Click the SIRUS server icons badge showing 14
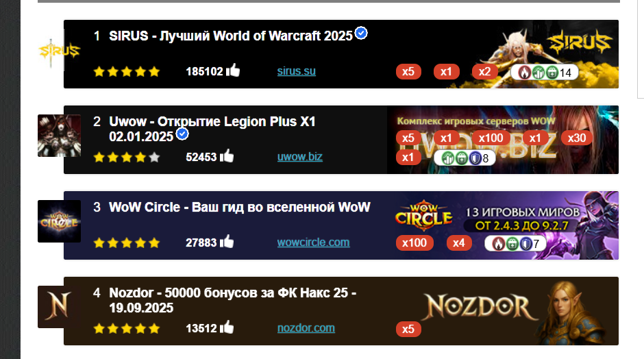The image size is (644, 359). [x=544, y=73]
